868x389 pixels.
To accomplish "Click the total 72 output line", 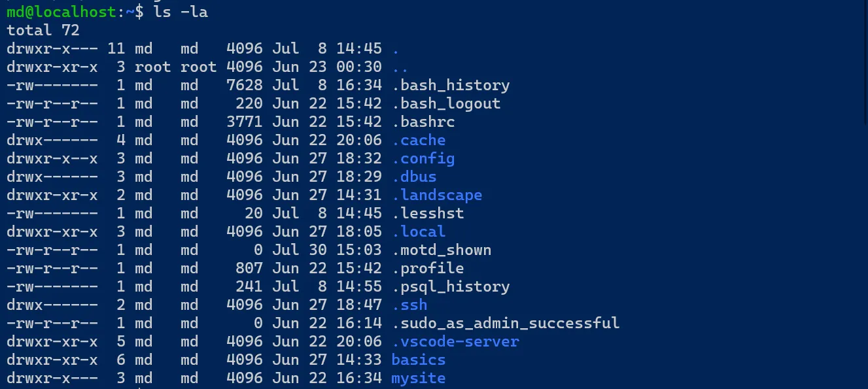I will 43,31.
